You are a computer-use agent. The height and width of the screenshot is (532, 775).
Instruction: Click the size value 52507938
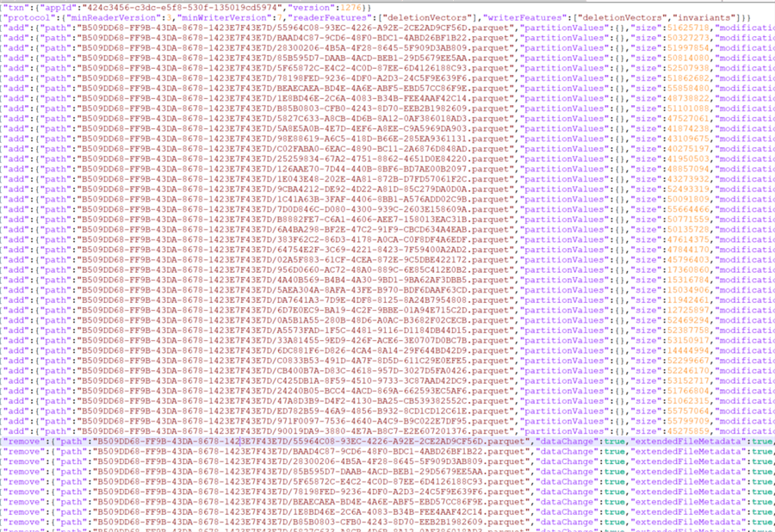click(x=689, y=68)
